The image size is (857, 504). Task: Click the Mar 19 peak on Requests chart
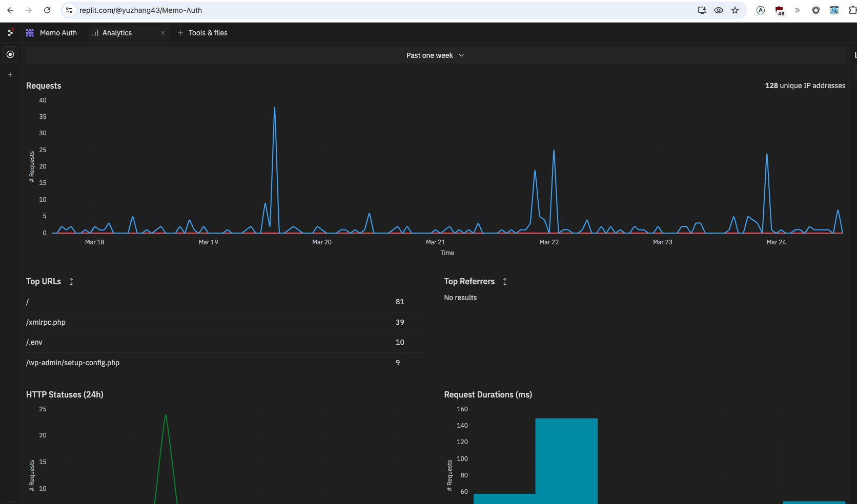coord(275,108)
